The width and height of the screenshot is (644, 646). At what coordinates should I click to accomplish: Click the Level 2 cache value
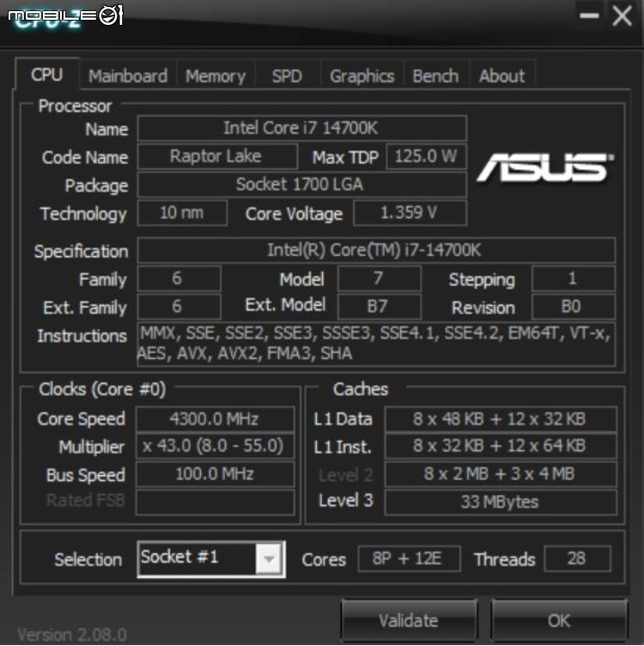(x=501, y=474)
